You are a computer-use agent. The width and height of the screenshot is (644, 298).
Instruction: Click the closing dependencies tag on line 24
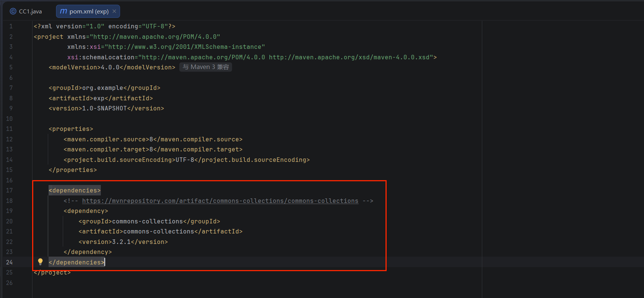coord(76,262)
